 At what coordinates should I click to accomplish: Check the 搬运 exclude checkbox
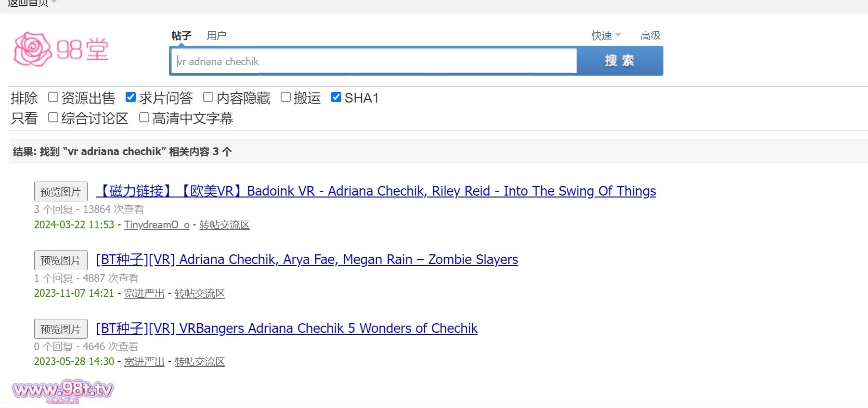pos(285,97)
